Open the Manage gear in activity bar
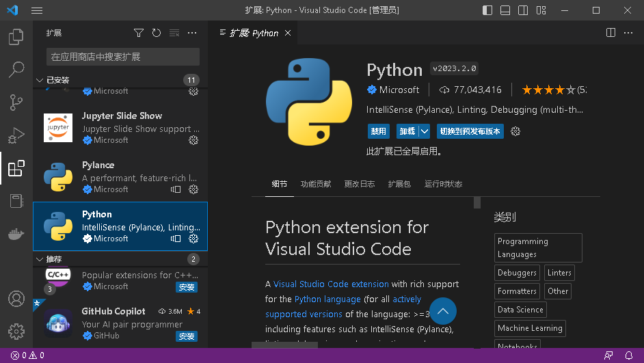 pos(16,332)
